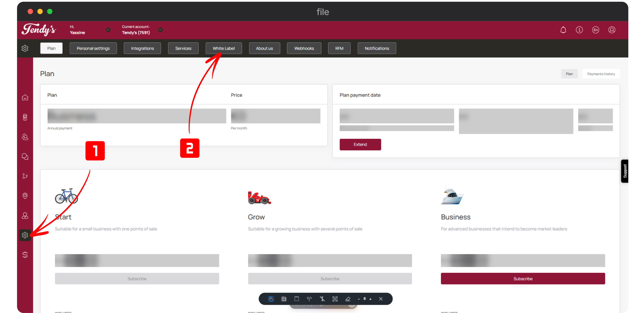Switch to the White Label tab
The height and width of the screenshot is (313, 644).
pyautogui.click(x=224, y=48)
